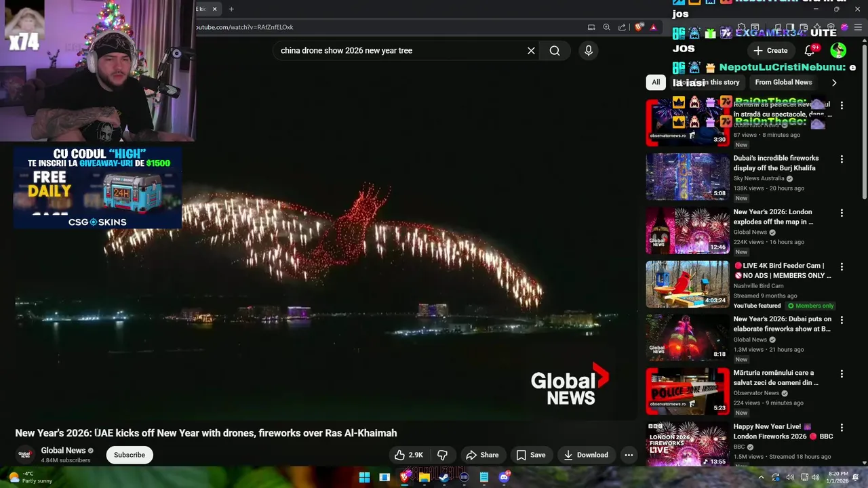
Task: Open options for Mărturia românului video
Action: coord(842,373)
